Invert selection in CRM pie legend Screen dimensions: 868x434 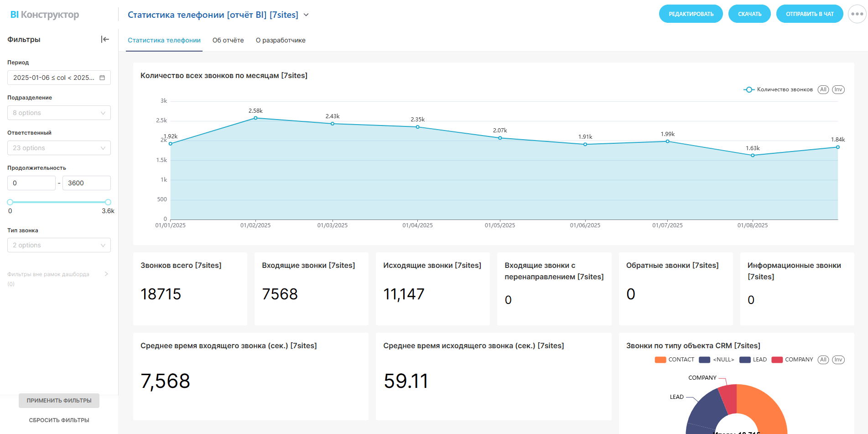coord(838,360)
